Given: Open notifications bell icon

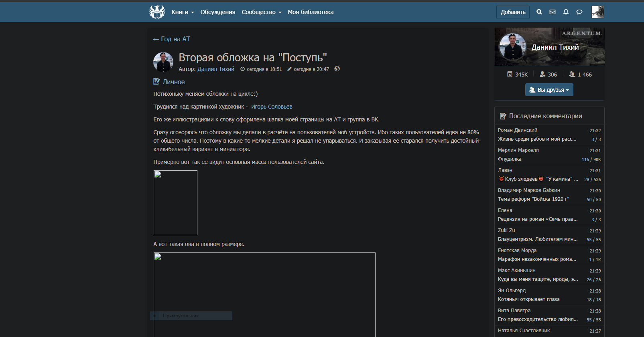Looking at the screenshot, I should [x=566, y=12].
